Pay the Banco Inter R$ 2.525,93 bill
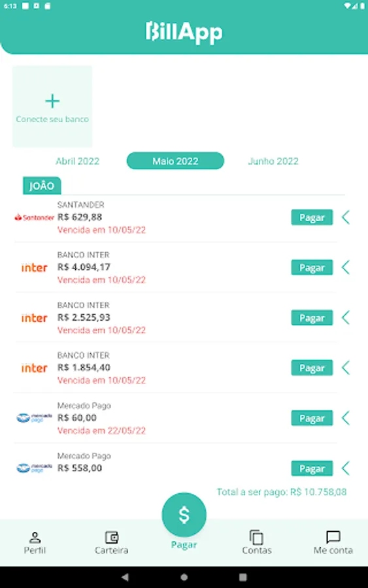Image resolution: width=368 pixels, height=588 pixels. 312,318
